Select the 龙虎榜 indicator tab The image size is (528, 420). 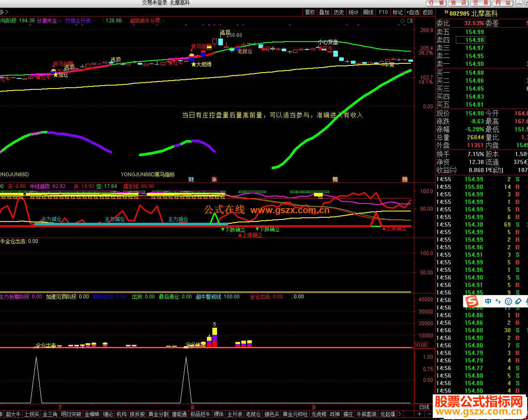(319, 414)
